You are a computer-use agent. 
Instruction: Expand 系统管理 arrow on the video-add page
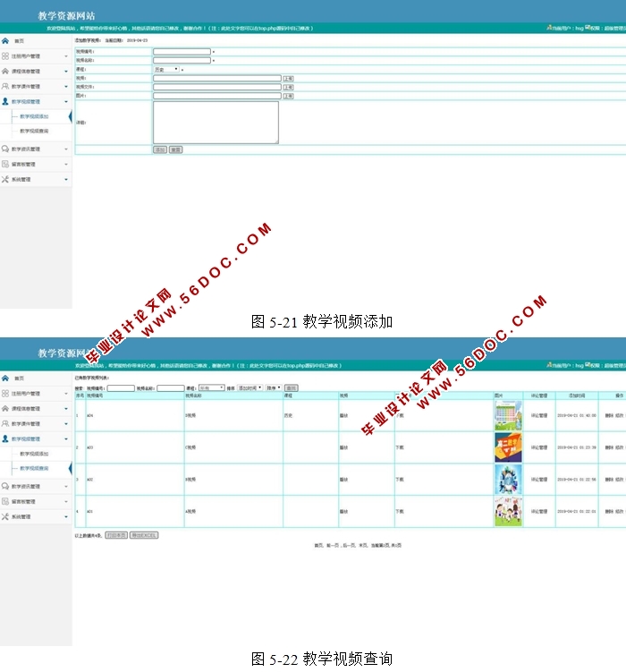[x=66, y=179]
